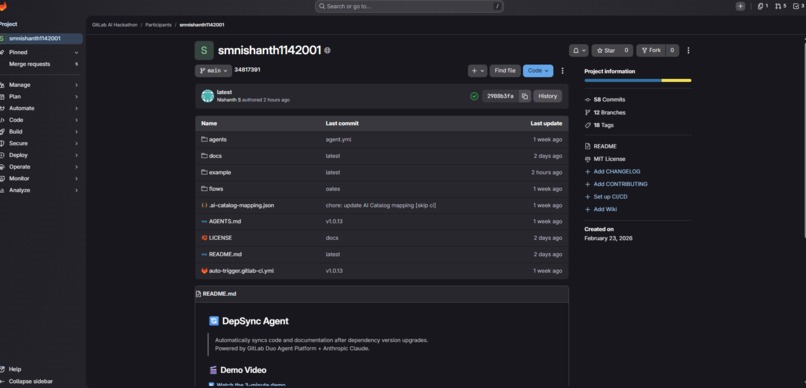Open the kebab menu next to Code button
The image size is (806, 388).
tap(562, 71)
